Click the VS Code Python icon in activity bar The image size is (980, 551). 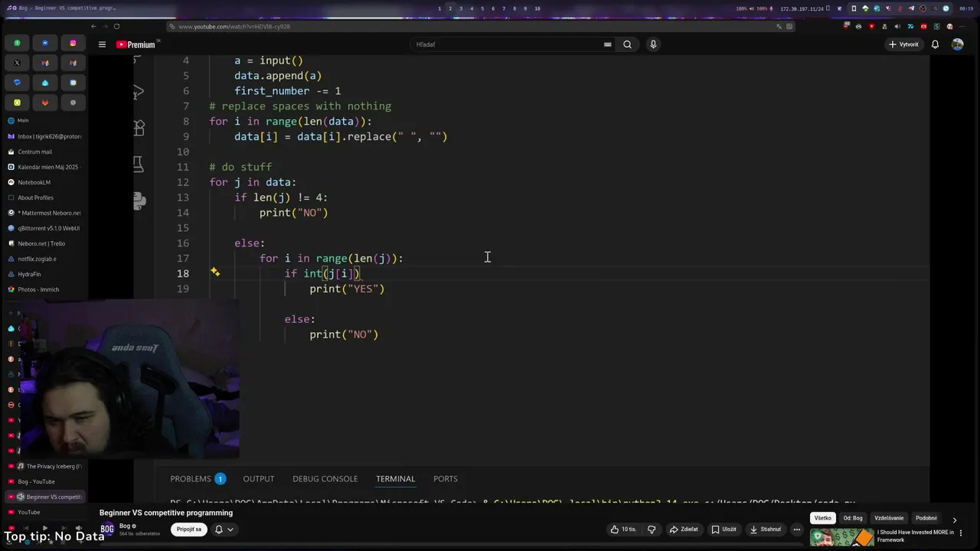[139, 201]
